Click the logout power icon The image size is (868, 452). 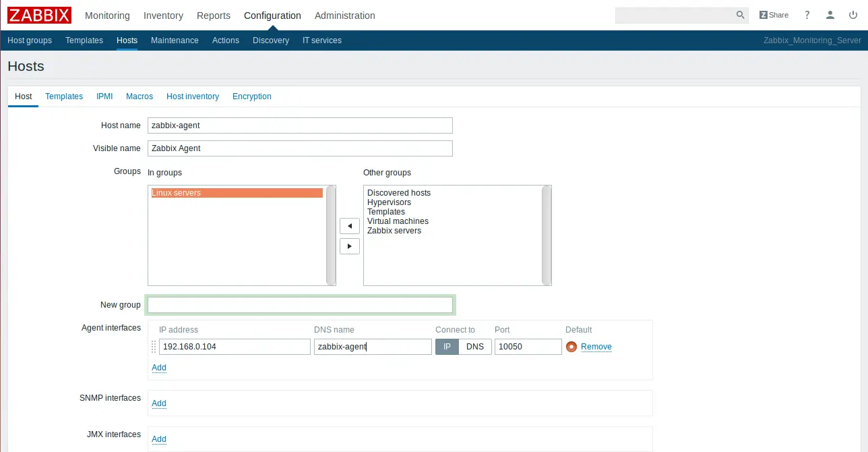point(853,15)
